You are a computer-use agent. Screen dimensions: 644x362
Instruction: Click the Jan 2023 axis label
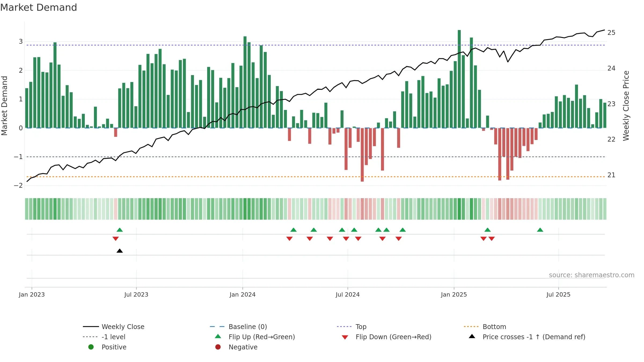[x=32, y=294]
